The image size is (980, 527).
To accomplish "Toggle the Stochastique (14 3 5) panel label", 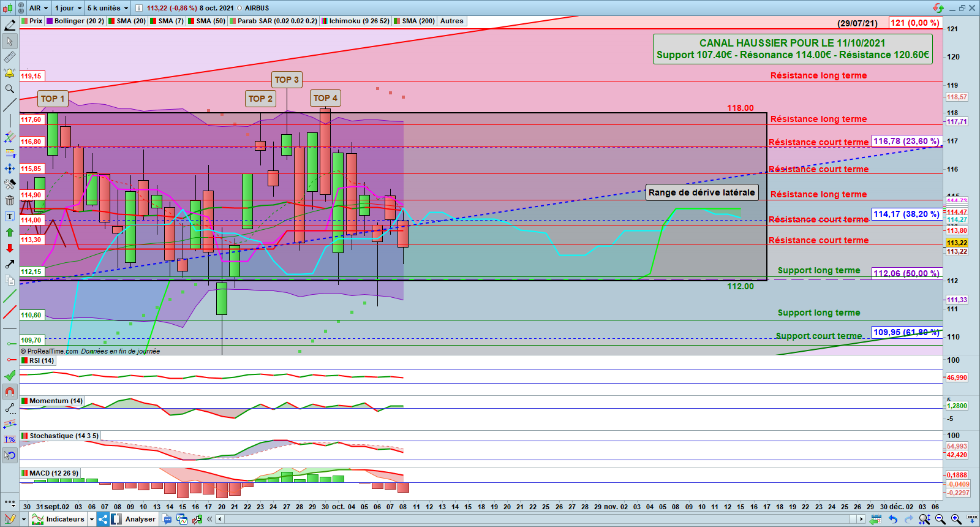I will pyautogui.click(x=60, y=436).
